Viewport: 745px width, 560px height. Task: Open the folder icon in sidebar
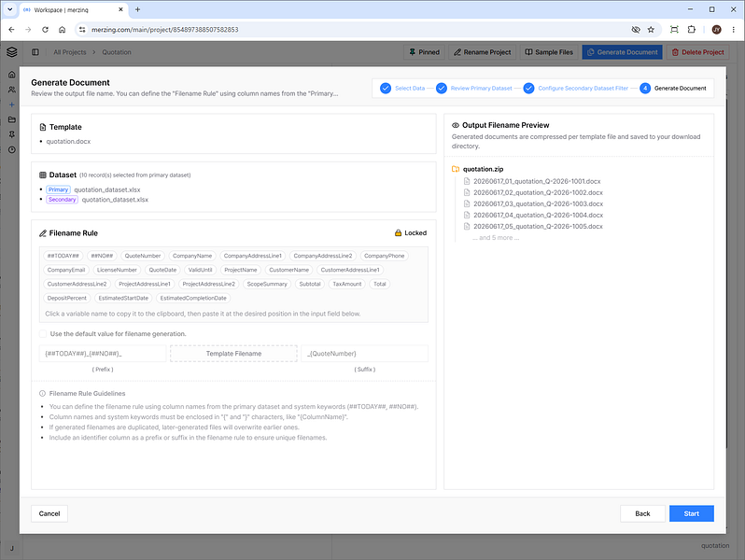[x=12, y=119]
